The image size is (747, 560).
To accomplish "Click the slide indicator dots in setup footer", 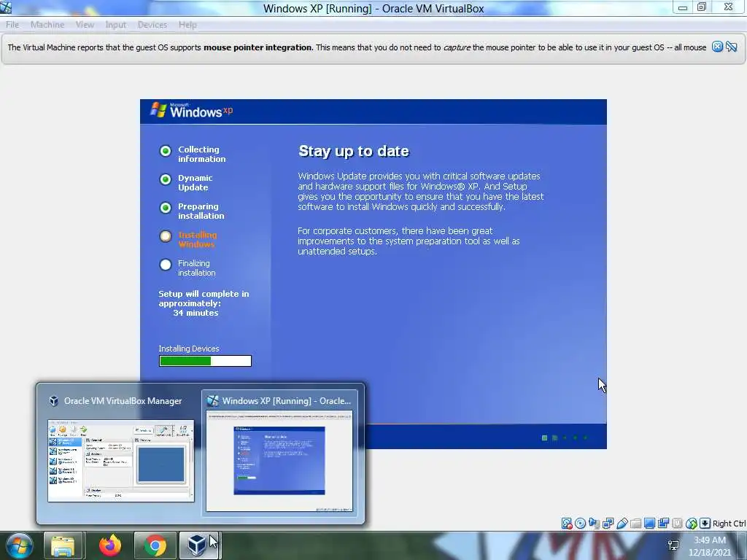I will pyautogui.click(x=565, y=437).
